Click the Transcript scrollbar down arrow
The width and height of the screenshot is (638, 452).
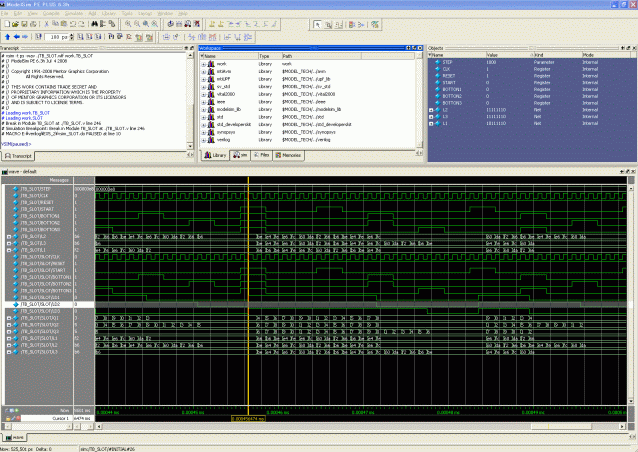pyautogui.click(x=190, y=146)
